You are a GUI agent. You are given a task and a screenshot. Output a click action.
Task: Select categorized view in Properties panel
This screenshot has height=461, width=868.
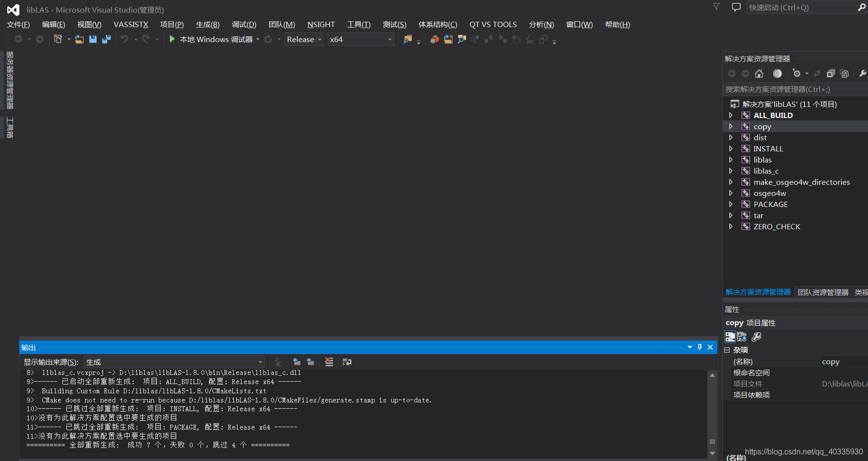point(730,337)
